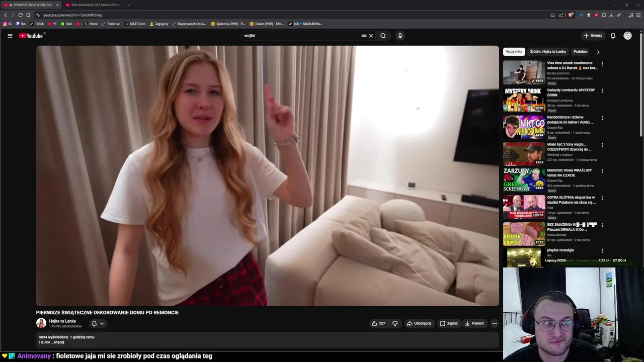Open the IG bookmark
Image resolution: width=644 pixels, height=362 pixels.
(8, 24)
